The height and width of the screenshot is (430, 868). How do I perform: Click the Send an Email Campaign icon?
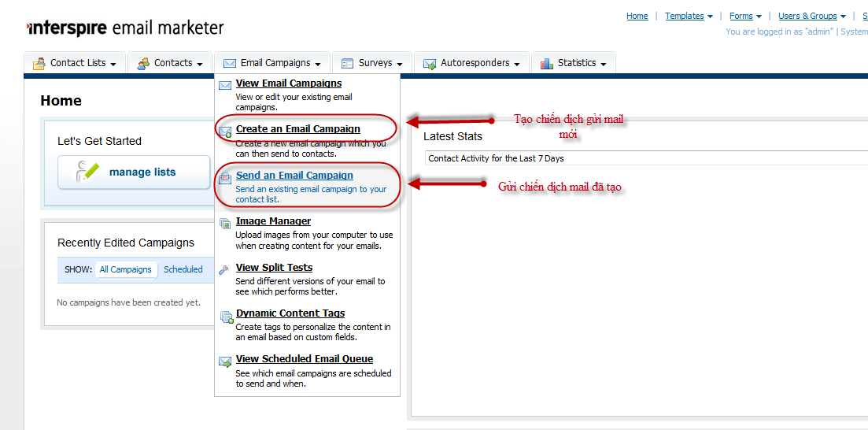click(225, 177)
